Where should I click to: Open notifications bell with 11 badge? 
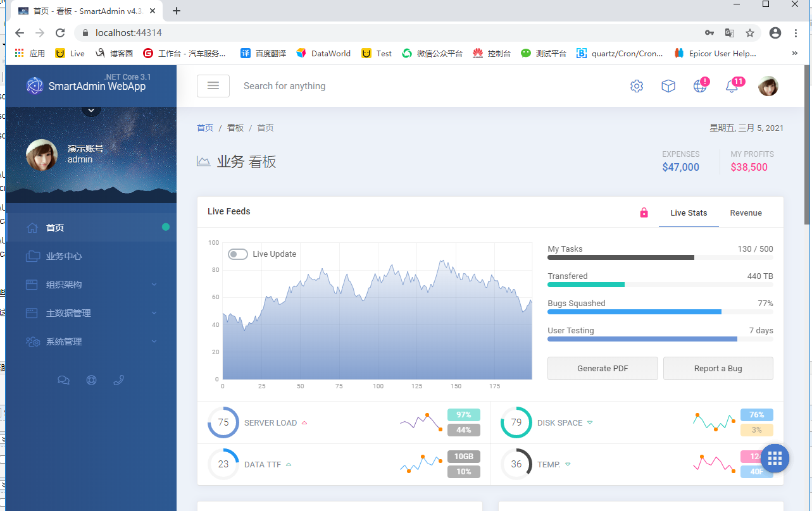(x=732, y=86)
